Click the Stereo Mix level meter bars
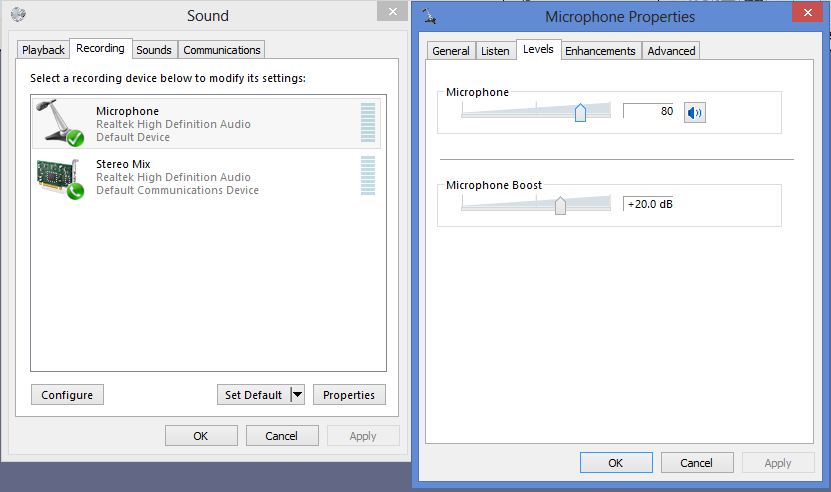Image resolution: width=831 pixels, height=492 pixels. tap(368, 176)
